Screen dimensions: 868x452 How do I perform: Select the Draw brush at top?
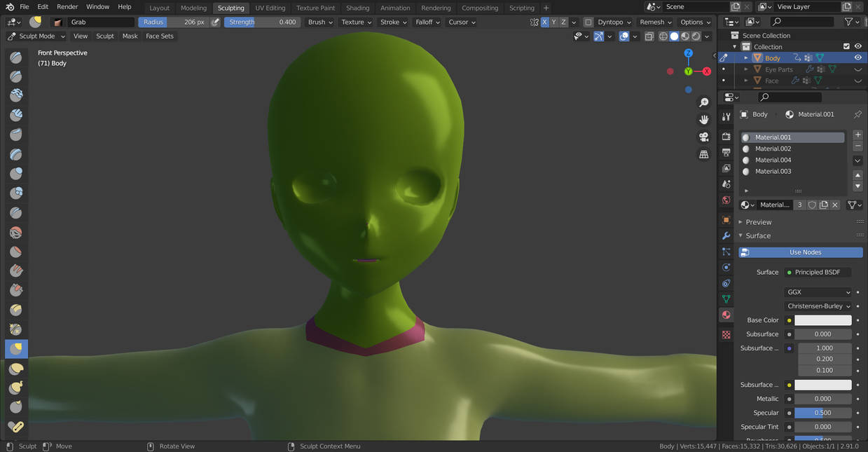point(16,57)
